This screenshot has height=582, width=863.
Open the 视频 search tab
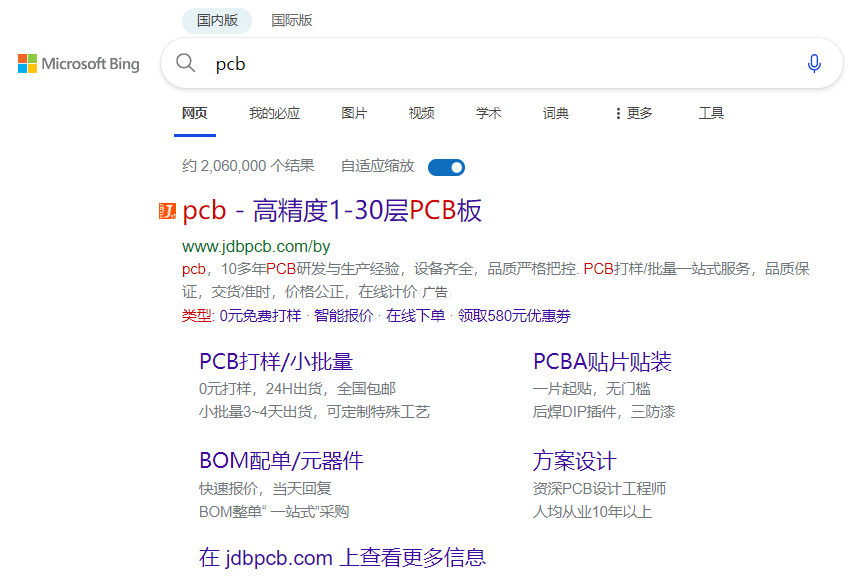[x=422, y=113]
